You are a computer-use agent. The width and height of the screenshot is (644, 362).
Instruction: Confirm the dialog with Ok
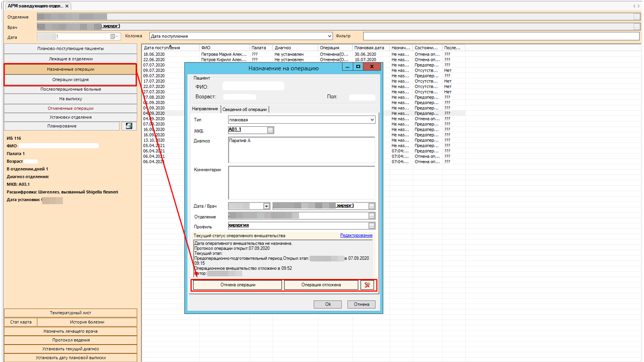[x=327, y=304]
